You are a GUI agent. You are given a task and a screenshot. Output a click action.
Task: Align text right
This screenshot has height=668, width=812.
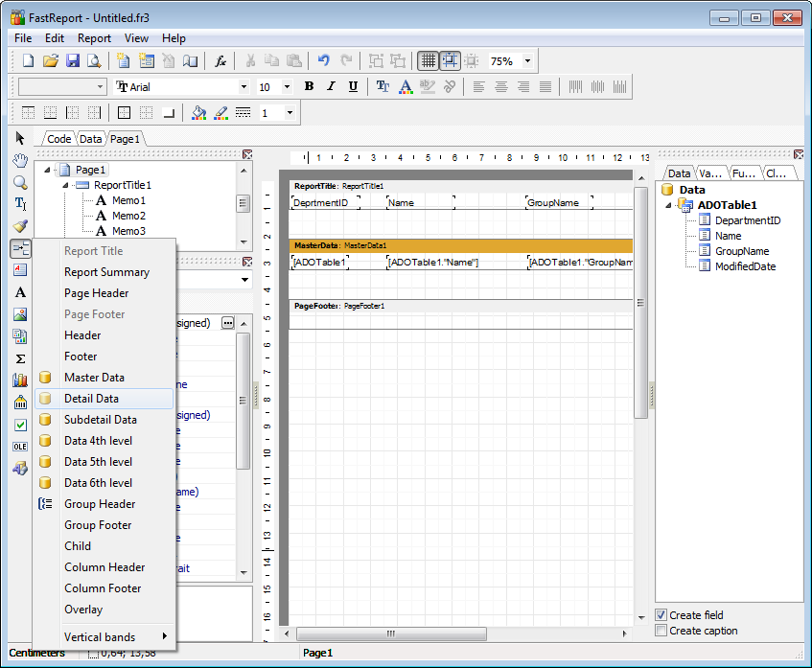click(523, 86)
